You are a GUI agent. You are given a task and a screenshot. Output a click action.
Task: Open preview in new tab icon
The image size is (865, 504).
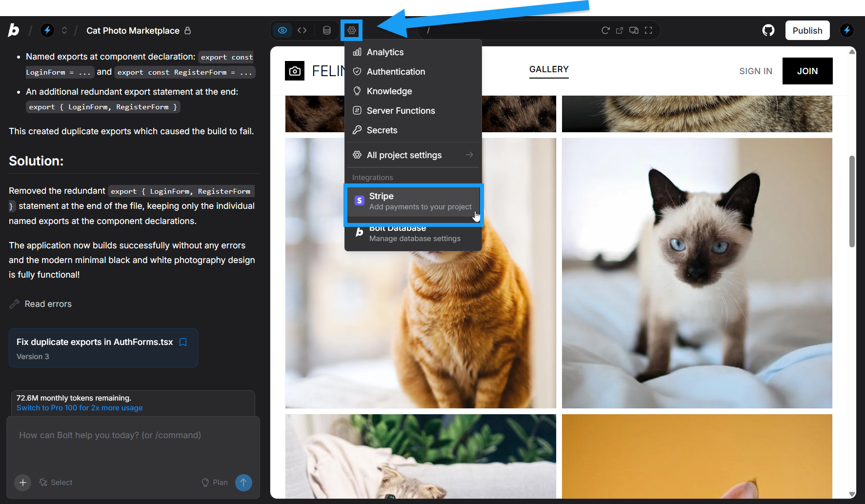tap(620, 30)
